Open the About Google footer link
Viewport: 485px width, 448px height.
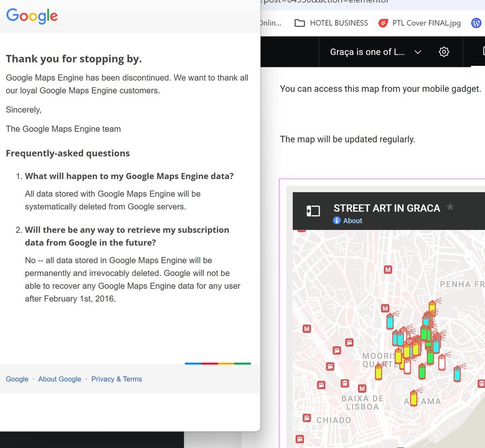(60, 379)
